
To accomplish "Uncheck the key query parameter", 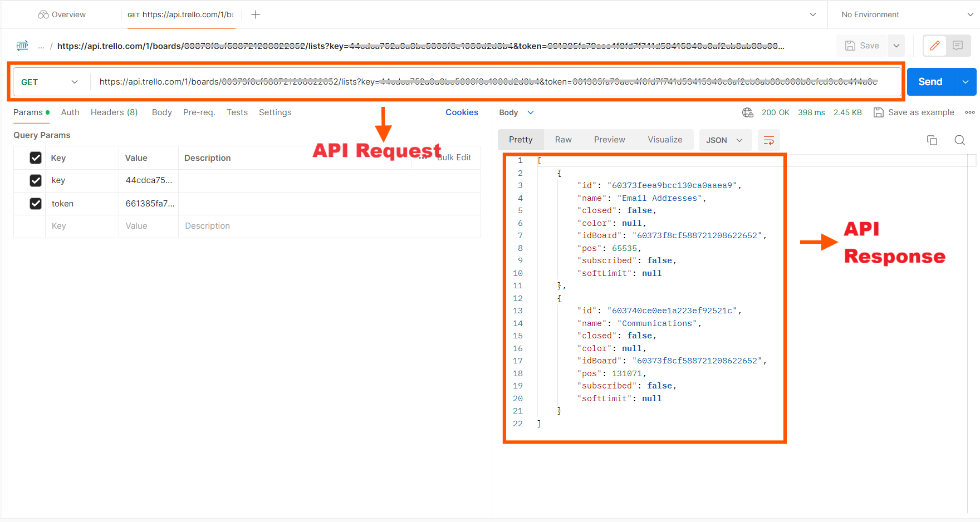I will 36,180.
